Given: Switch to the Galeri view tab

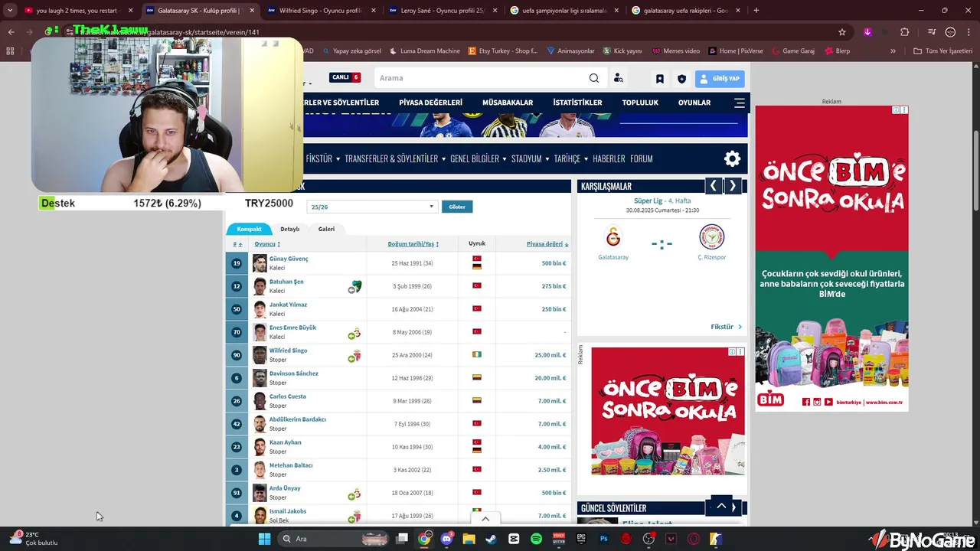Looking at the screenshot, I should (x=326, y=229).
